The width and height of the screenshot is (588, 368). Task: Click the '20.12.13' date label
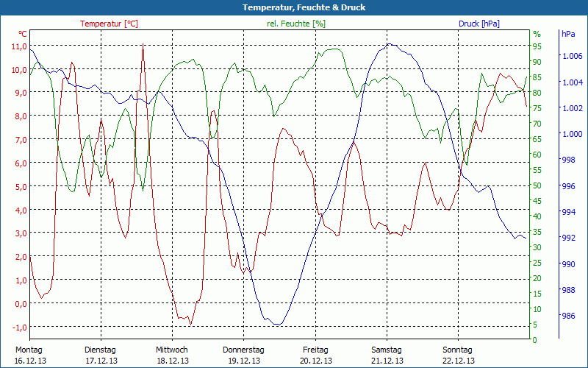click(x=316, y=361)
